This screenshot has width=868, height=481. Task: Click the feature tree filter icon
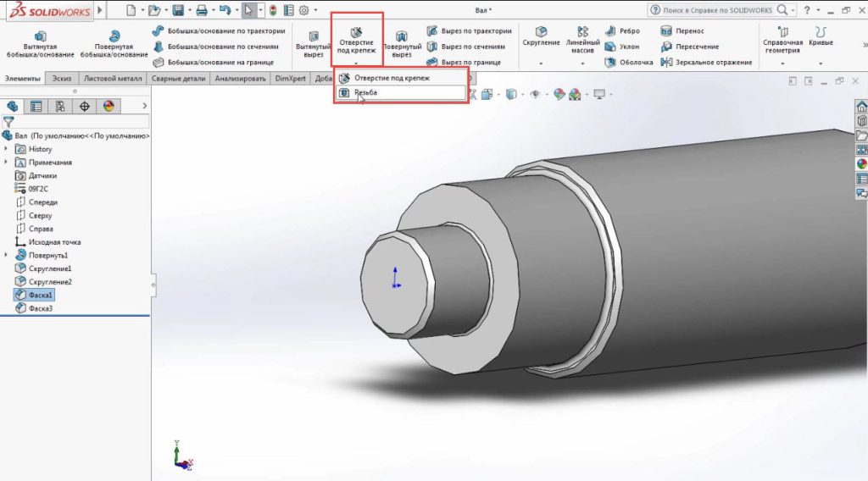click(x=8, y=122)
